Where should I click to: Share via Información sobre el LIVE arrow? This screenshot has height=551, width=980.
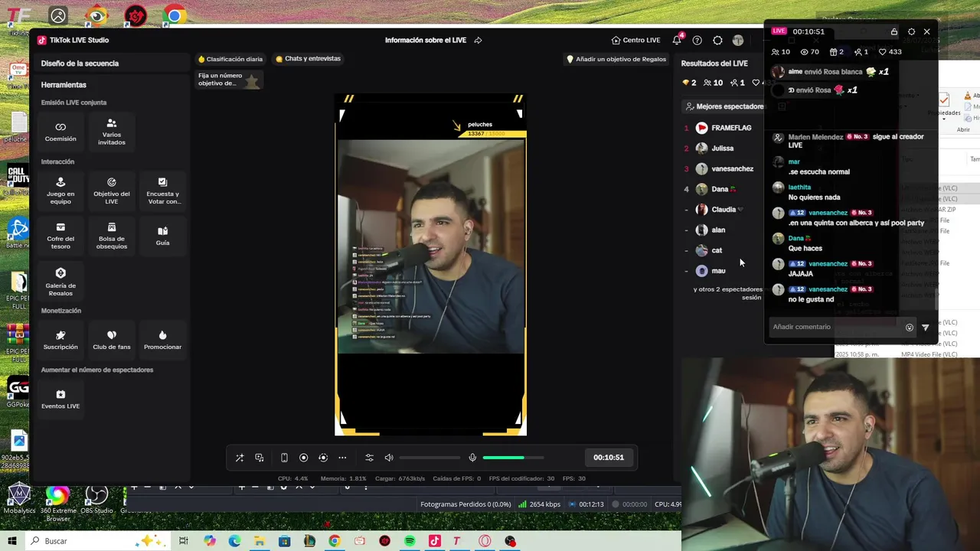coord(479,41)
